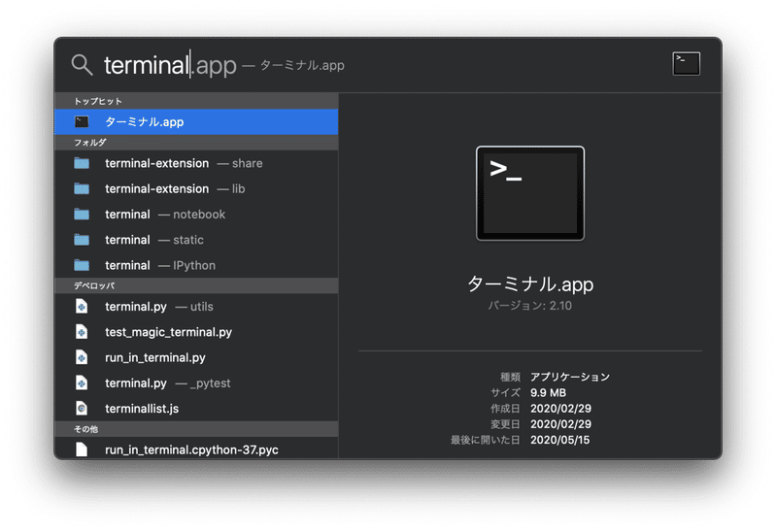Select test_magic_terminal.py result

(x=196, y=332)
